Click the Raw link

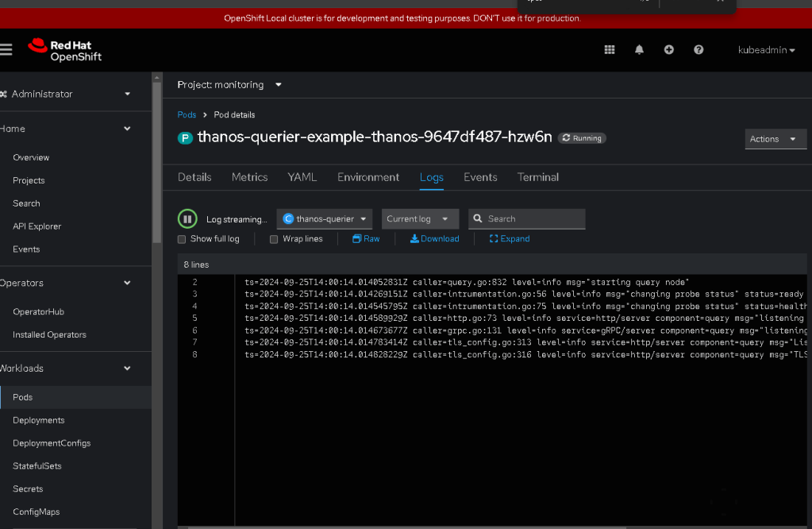tap(371, 239)
